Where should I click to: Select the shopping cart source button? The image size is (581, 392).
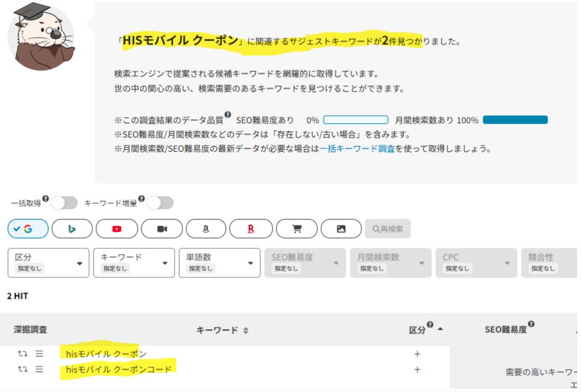pos(297,229)
